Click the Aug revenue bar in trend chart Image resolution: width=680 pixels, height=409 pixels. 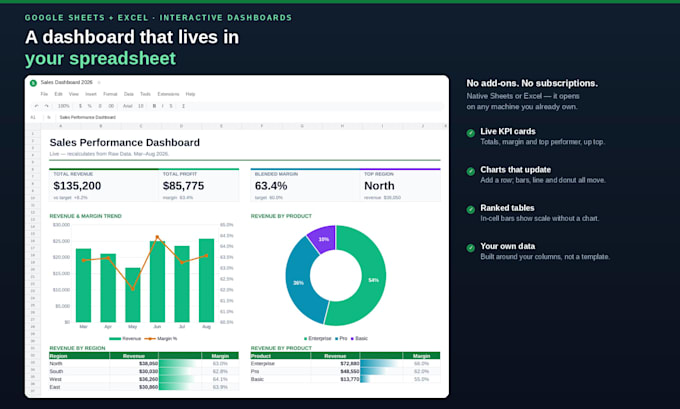(x=206, y=280)
